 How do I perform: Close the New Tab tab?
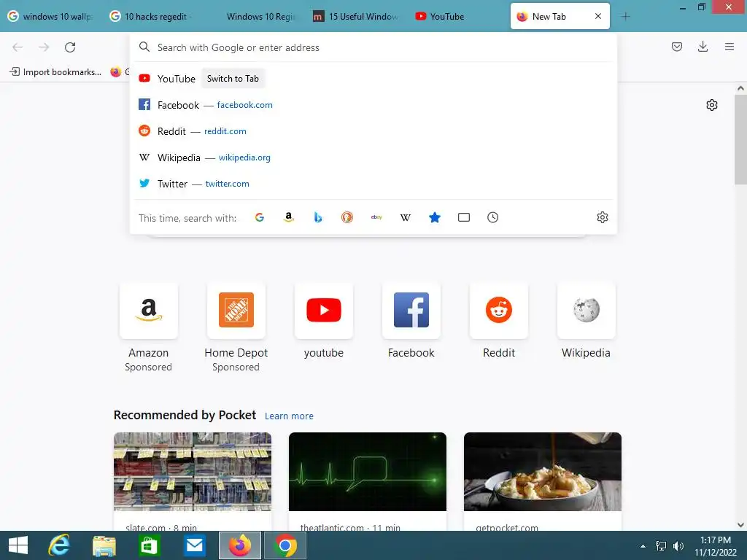pos(598,16)
